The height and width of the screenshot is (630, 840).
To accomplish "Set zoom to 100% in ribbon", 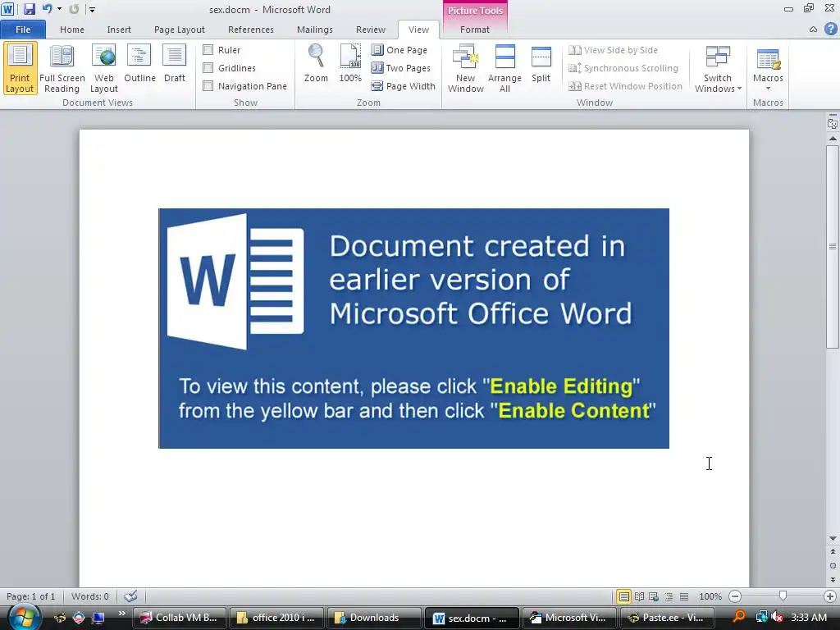I will [349, 64].
